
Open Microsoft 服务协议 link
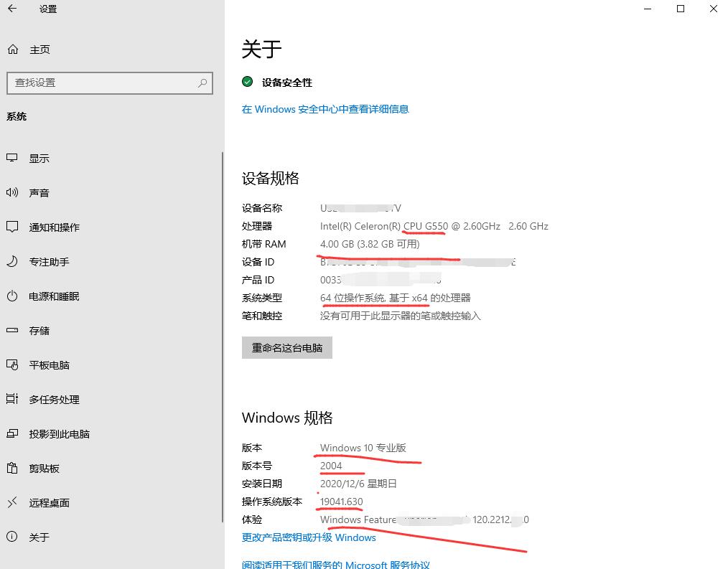point(336,565)
